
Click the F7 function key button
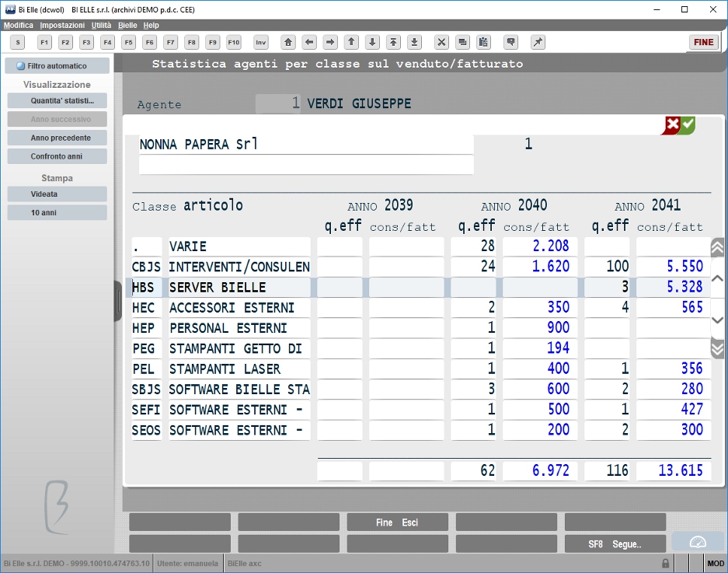pyautogui.click(x=171, y=42)
